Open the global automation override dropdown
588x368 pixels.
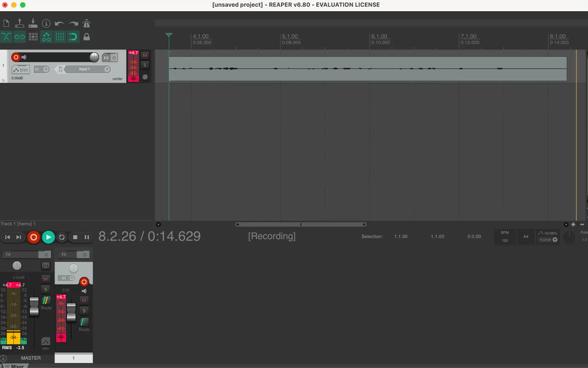[548, 239]
